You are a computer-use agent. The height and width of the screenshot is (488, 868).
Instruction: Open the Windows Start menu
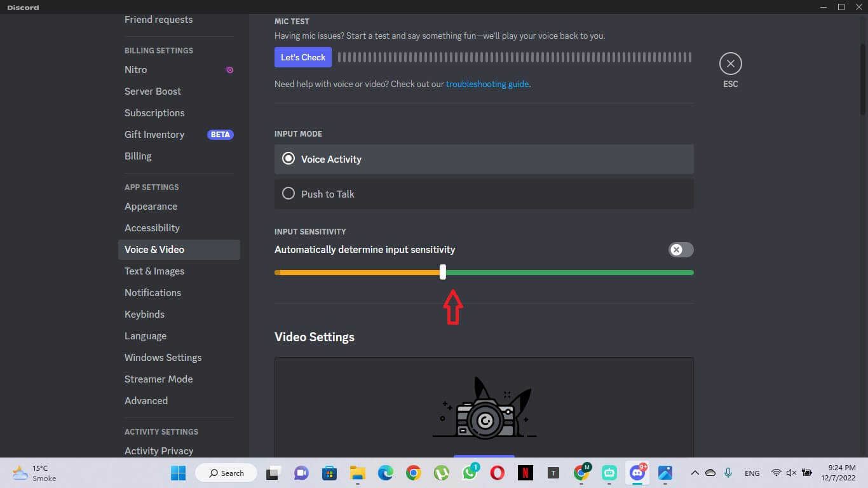click(x=178, y=473)
